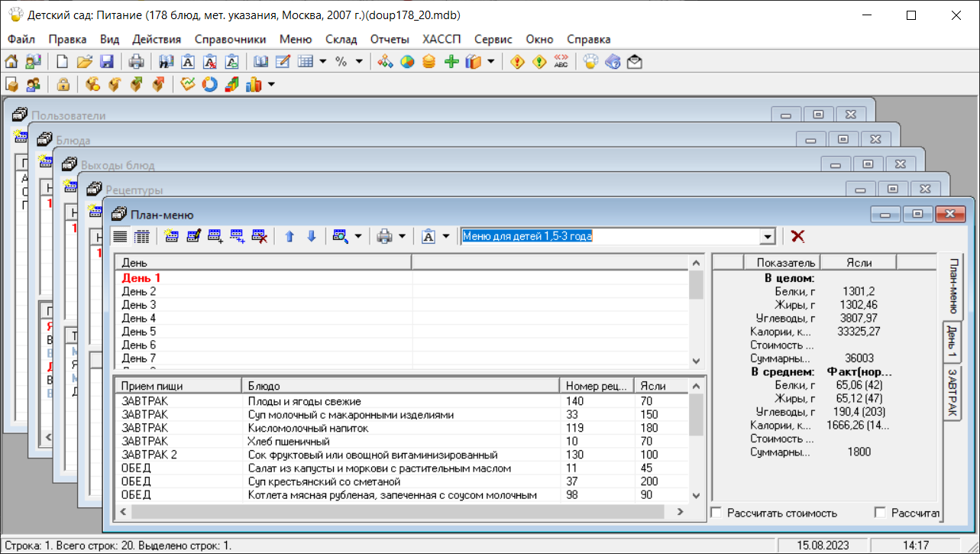Toggle the partially visible Рассчитат checkbox on right
Viewport: 980px width, 554px height.
tap(880, 513)
